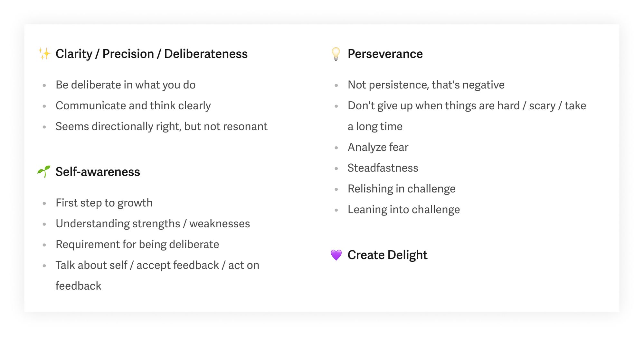Click Requirement for being deliberate line

[x=137, y=244]
